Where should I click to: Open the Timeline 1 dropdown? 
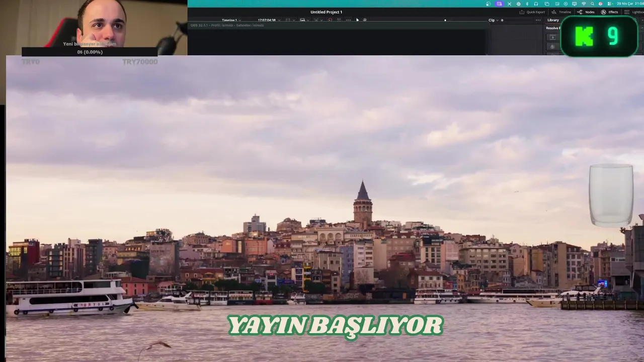(231, 20)
